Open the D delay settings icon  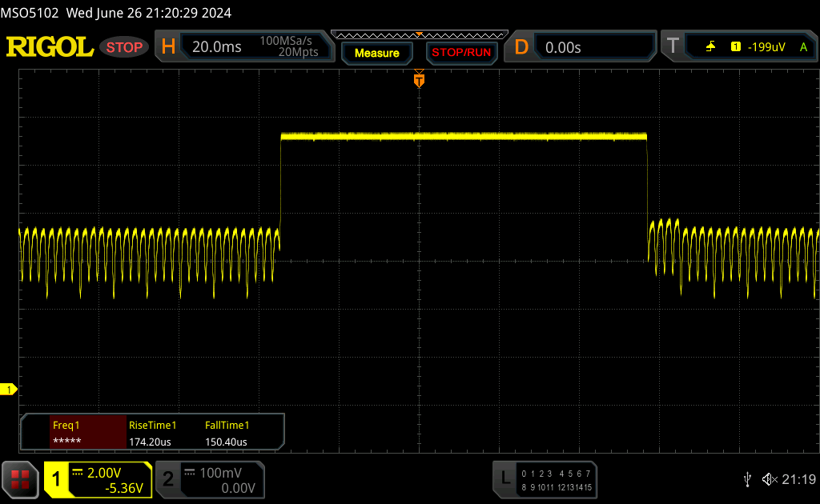[x=521, y=47]
